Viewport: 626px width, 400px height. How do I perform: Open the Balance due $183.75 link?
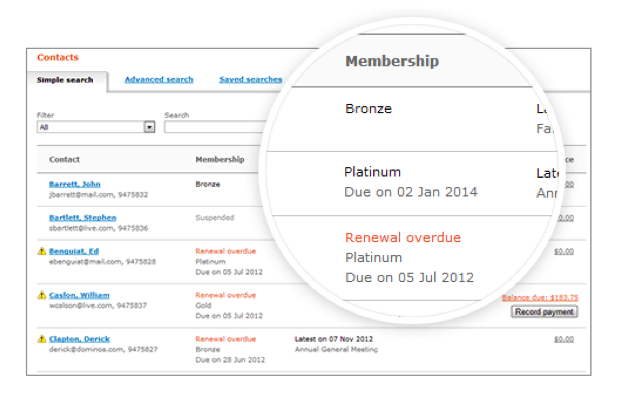pyautogui.click(x=539, y=298)
